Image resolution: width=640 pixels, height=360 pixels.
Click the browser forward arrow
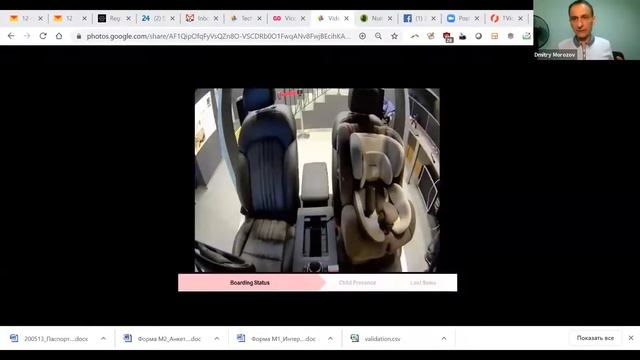click(27, 36)
